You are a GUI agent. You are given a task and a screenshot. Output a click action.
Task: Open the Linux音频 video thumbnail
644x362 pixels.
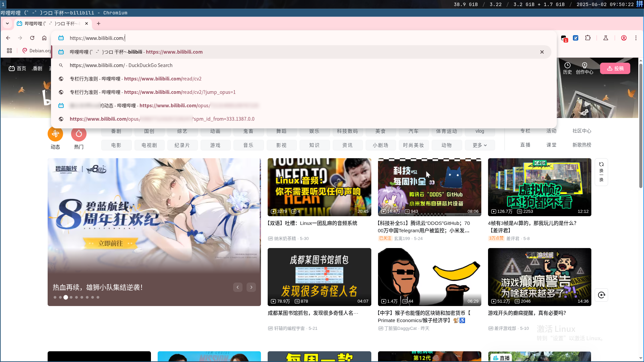319,187
